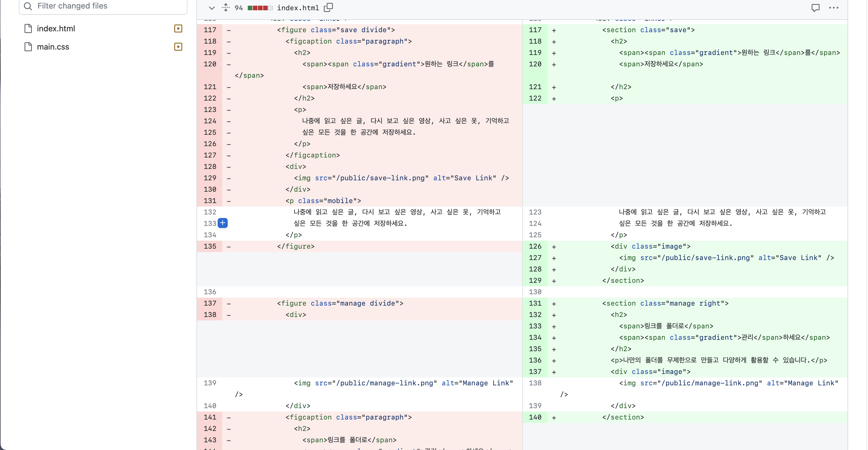Click the modified status icon beside index.html

tap(178, 29)
